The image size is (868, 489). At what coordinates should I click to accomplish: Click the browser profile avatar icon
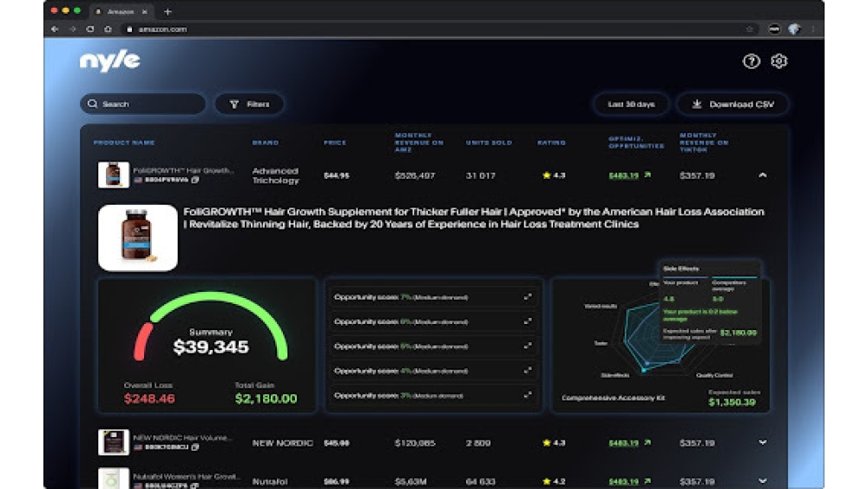[794, 30]
